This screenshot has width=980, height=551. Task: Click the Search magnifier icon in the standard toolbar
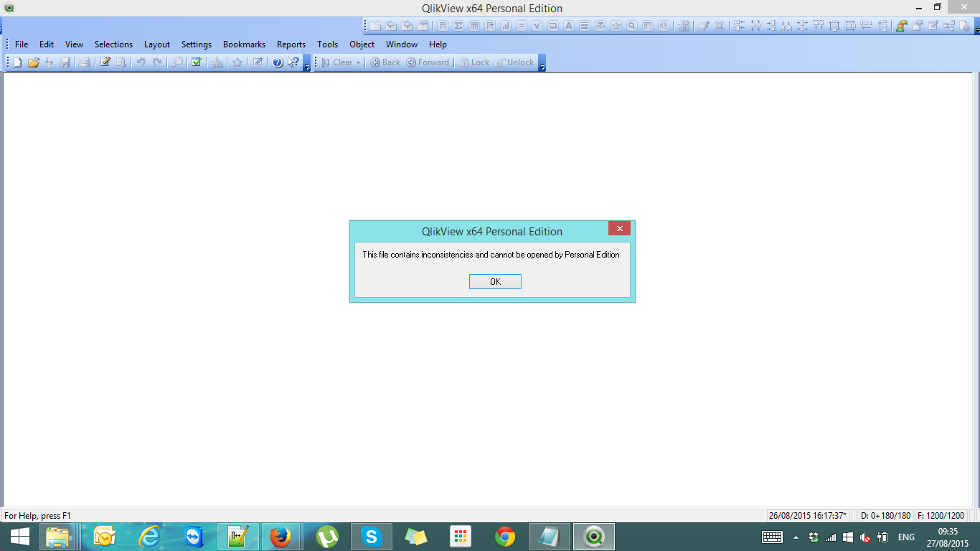(x=177, y=62)
